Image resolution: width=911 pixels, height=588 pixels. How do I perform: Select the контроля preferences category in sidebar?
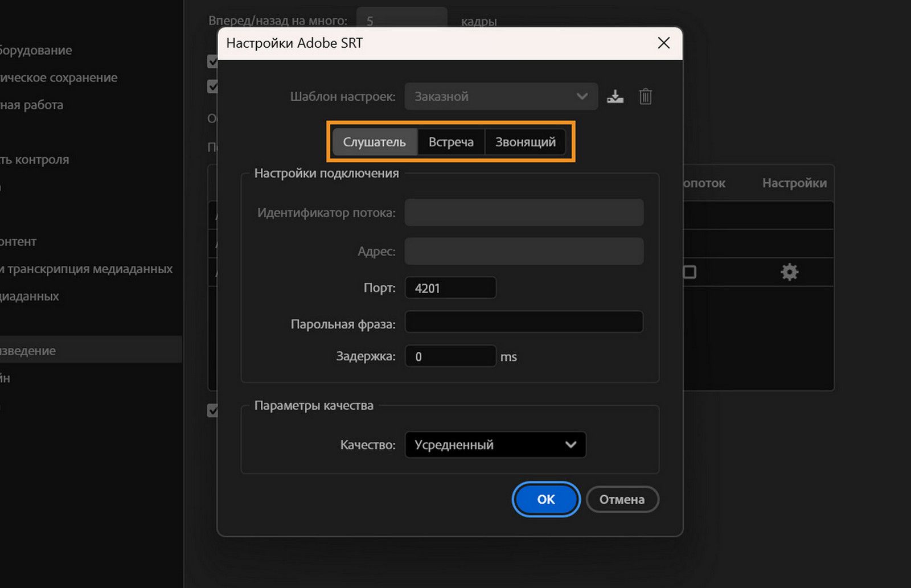(x=34, y=160)
